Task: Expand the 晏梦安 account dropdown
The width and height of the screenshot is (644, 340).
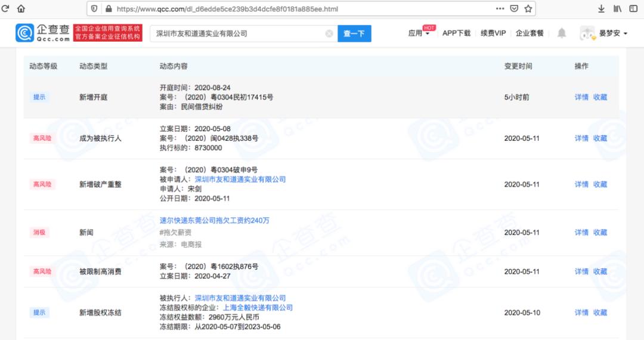Action: (x=613, y=33)
